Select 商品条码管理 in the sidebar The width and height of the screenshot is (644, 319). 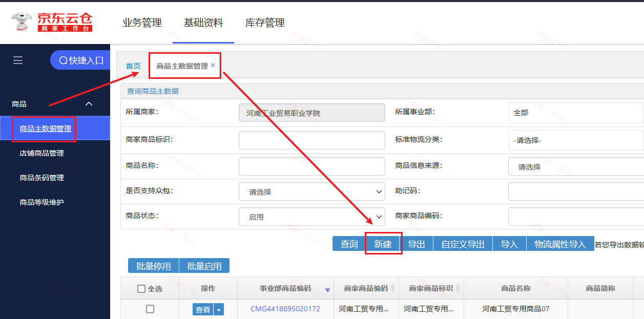[41, 178]
